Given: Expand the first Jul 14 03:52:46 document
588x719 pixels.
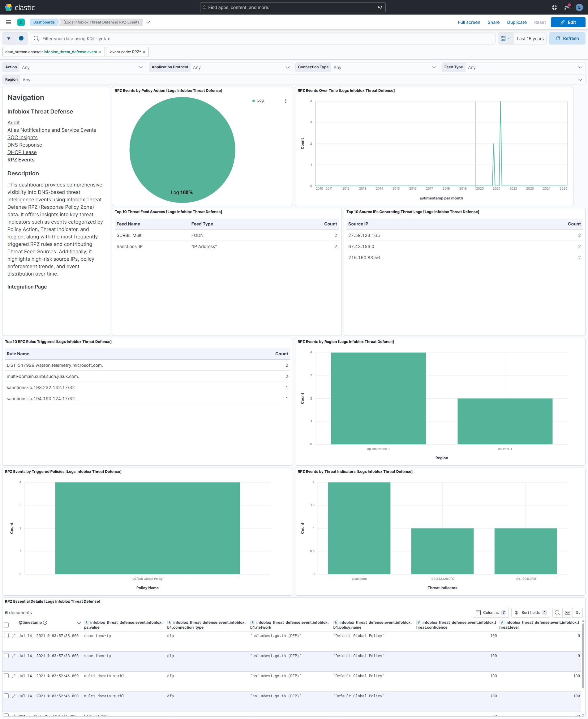Looking at the screenshot, I should coord(14,676).
